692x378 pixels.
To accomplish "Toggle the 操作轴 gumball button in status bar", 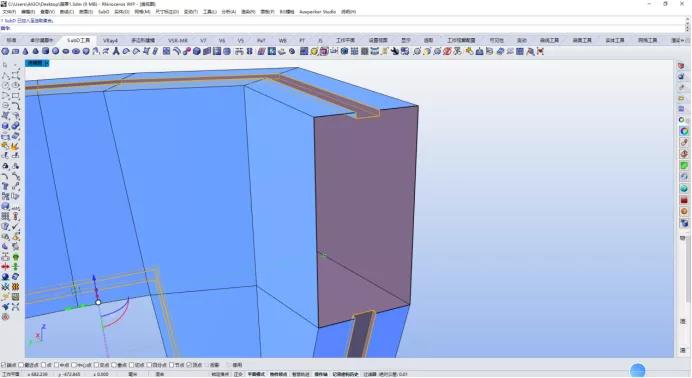I will click(x=321, y=374).
